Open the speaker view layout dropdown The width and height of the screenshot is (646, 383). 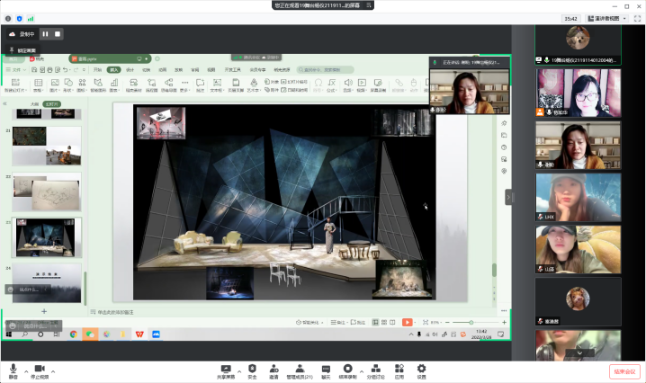(606, 19)
